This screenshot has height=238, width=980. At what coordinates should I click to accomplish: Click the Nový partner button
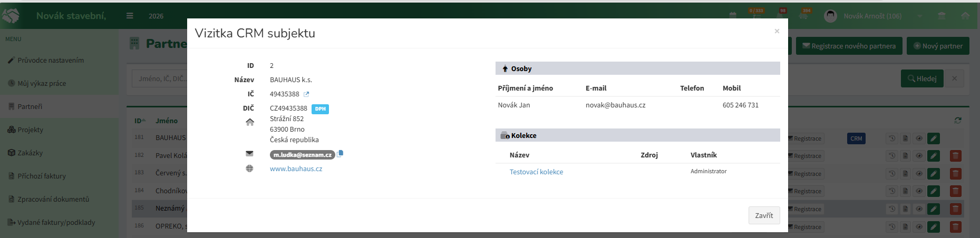pos(938,46)
